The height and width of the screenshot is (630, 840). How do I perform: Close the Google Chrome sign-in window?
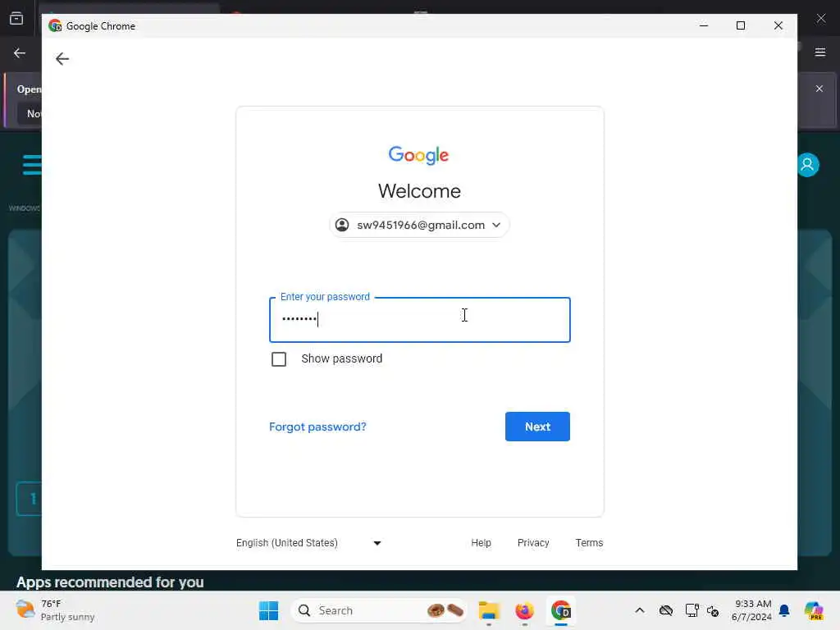(778, 25)
